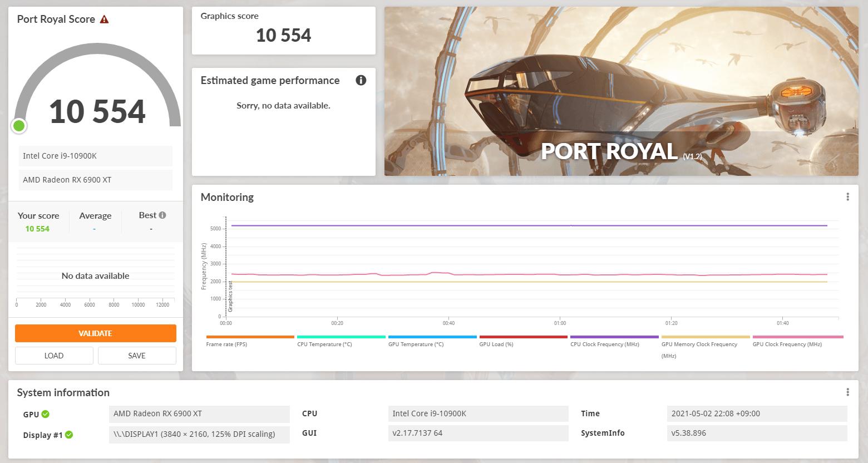This screenshot has width=868, height=463.
Task: Click the Graphics test marker on the chart
Action: click(x=230, y=296)
